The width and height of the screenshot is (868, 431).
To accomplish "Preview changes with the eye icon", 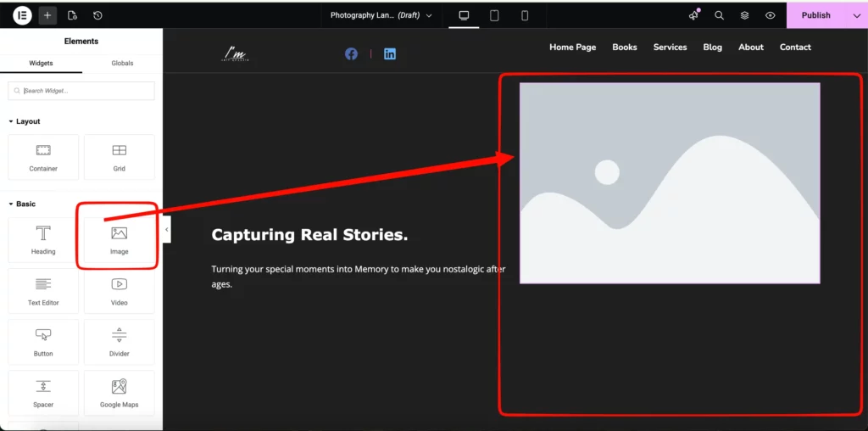I will (770, 15).
